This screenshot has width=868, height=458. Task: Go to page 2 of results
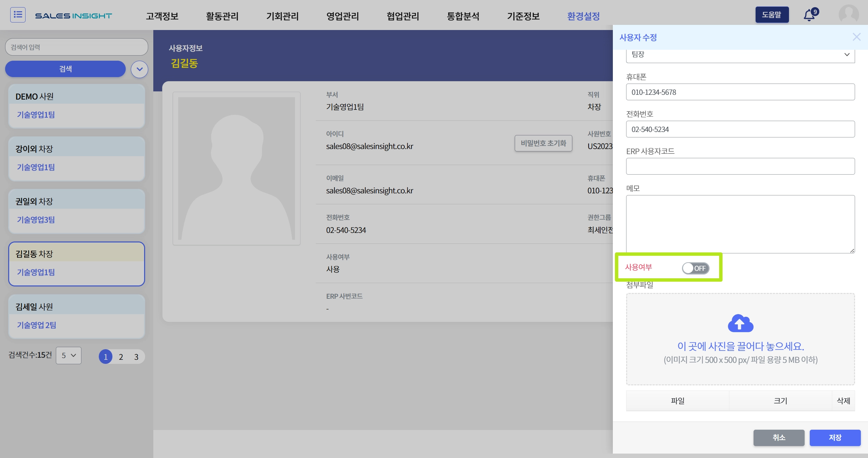click(121, 357)
